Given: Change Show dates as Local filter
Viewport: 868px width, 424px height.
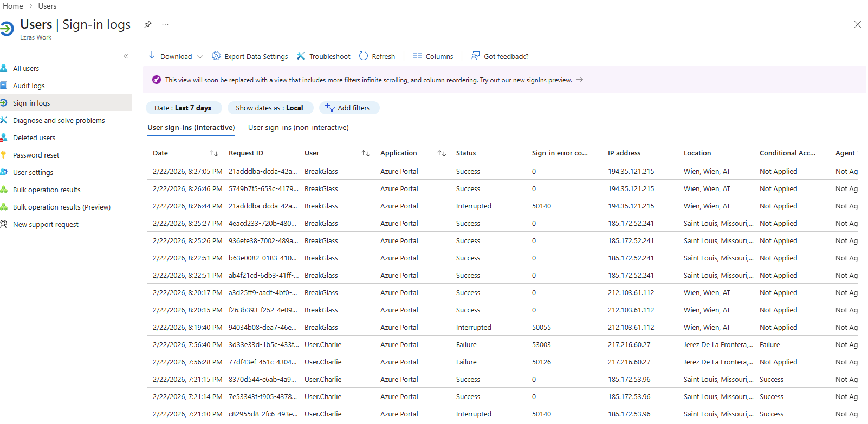Looking at the screenshot, I should (x=270, y=108).
